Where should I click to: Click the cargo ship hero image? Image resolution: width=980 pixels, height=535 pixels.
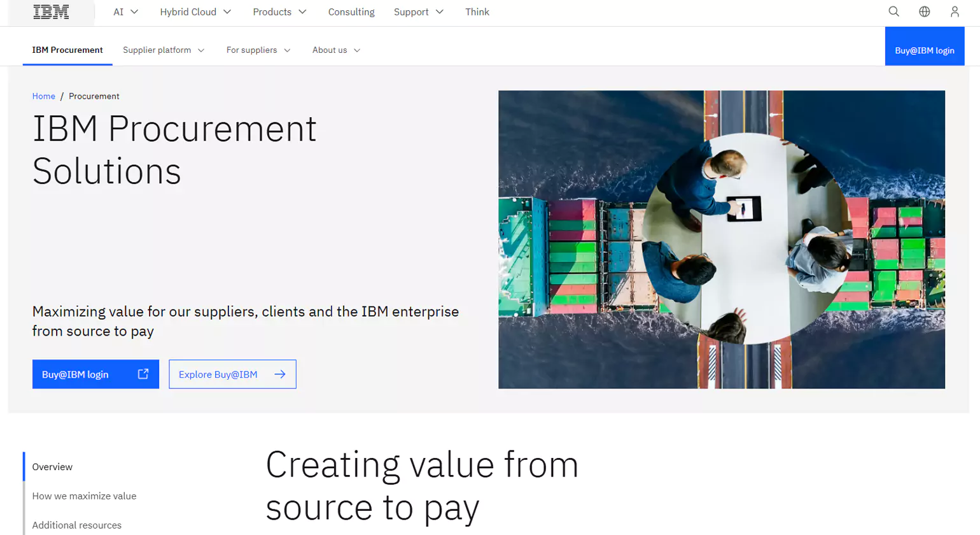(722, 239)
